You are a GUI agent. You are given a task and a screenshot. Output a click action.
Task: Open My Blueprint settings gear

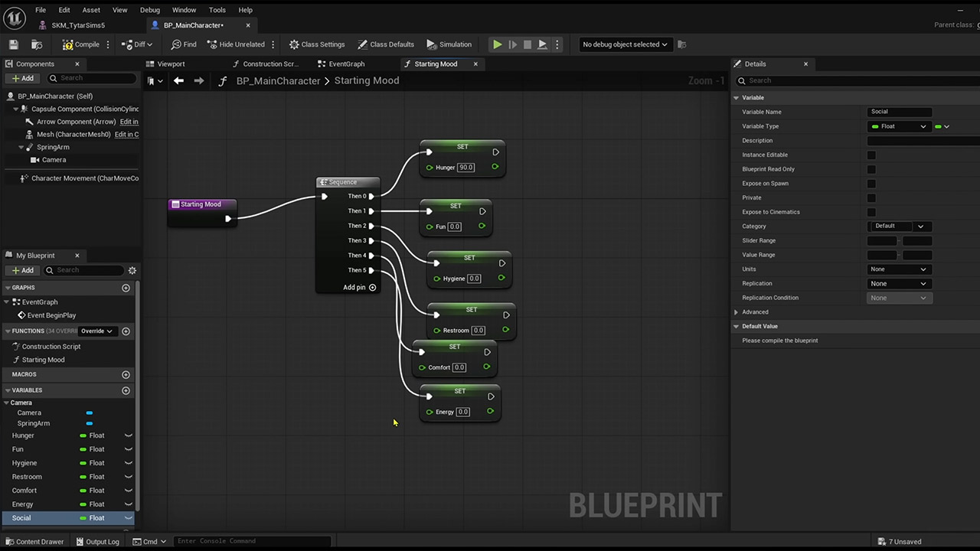[x=132, y=270]
